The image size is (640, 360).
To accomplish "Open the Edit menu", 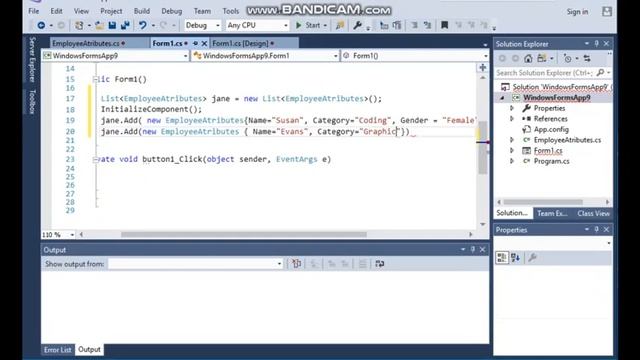I will click(56, 11).
